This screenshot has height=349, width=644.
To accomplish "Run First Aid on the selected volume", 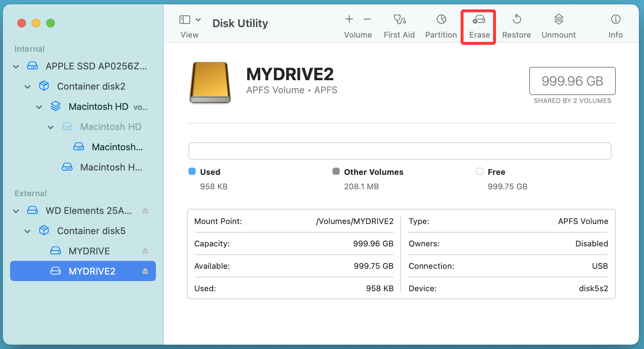I will click(399, 25).
